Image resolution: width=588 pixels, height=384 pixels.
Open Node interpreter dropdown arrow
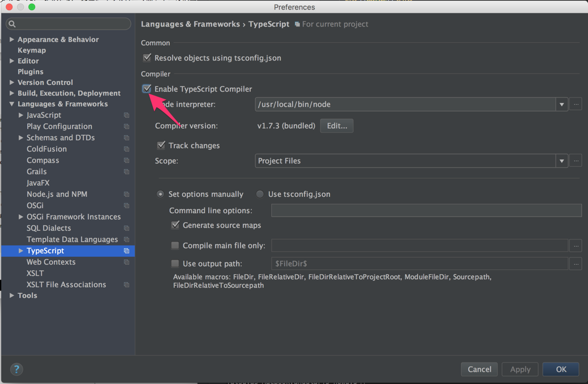tap(562, 104)
